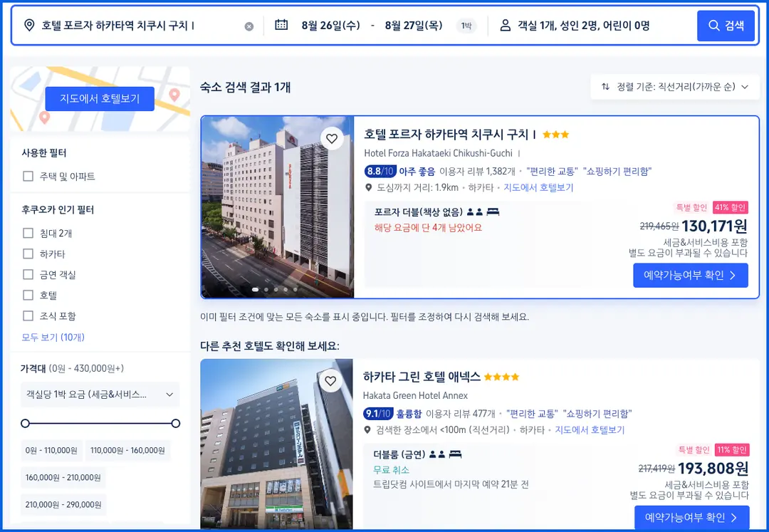Image resolution: width=769 pixels, height=532 pixels.
Task: Select price range 210,000원 - 290,000원
Action: [63, 504]
